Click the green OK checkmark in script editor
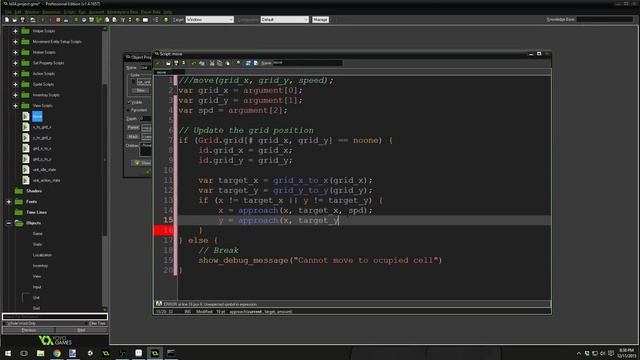This screenshot has height=360, width=640. (158, 63)
